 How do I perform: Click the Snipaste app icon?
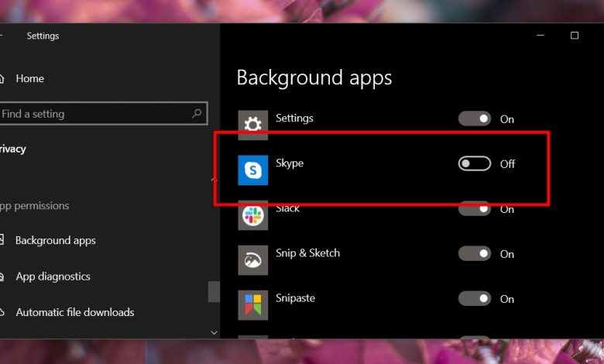pos(252,305)
